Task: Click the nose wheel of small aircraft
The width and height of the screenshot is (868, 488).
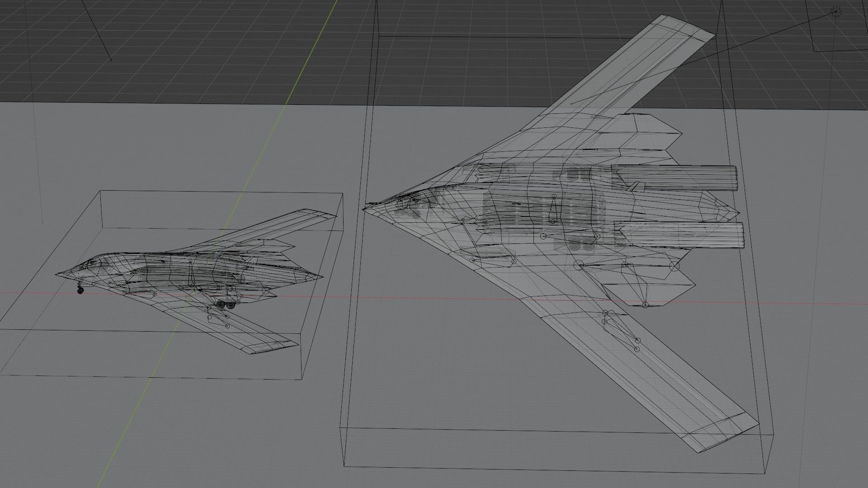Action: coord(80,291)
